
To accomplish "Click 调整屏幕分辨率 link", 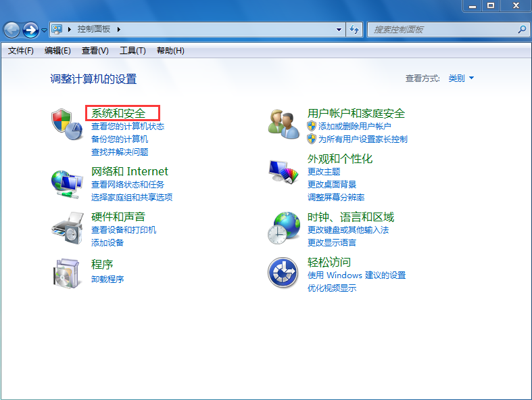I will (336, 197).
